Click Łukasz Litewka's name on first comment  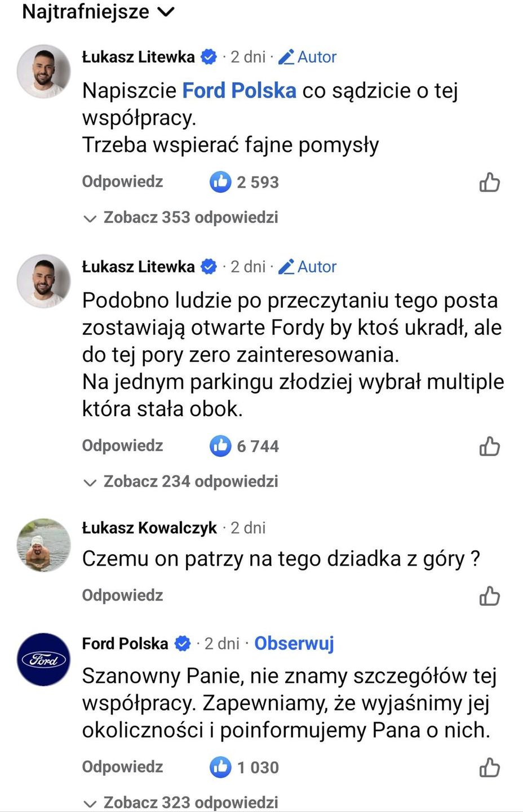[138, 57]
